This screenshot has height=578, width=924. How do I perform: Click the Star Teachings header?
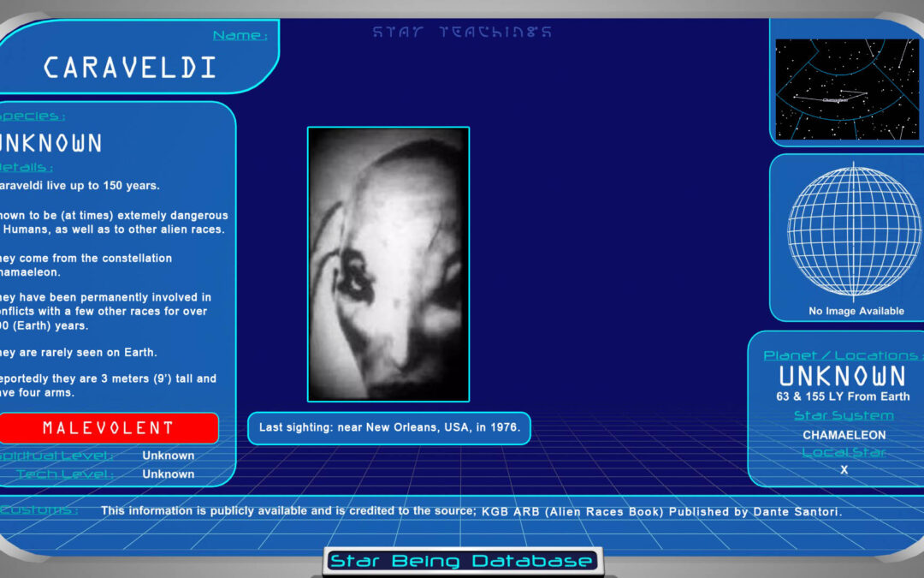(x=462, y=33)
